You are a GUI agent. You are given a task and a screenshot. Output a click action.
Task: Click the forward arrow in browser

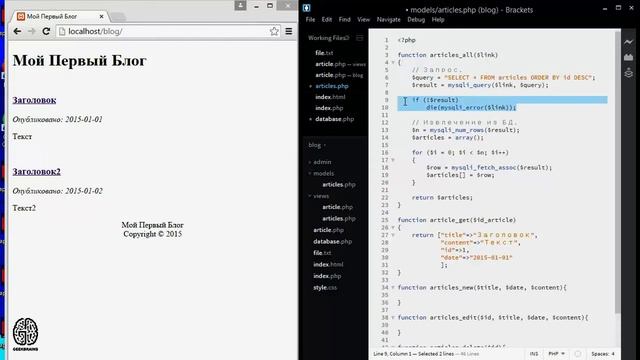click(31, 31)
